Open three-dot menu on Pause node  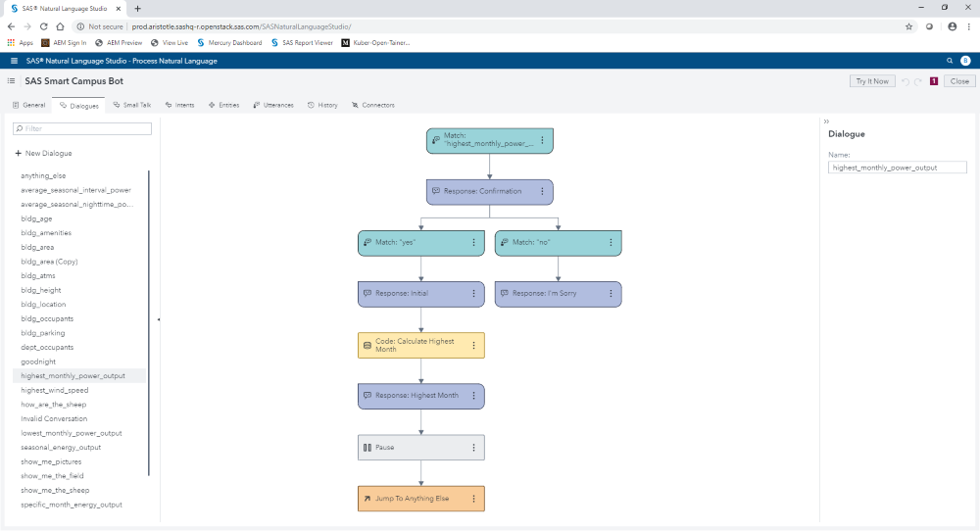[473, 447]
